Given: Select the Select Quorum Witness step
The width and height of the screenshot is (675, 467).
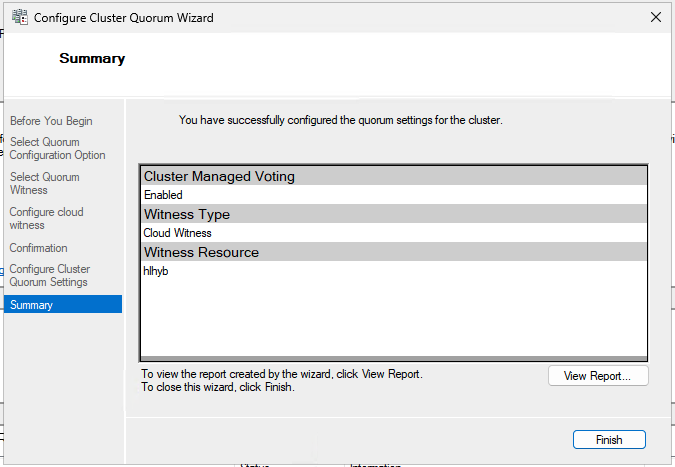Looking at the screenshot, I should click(x=44, y=184).
